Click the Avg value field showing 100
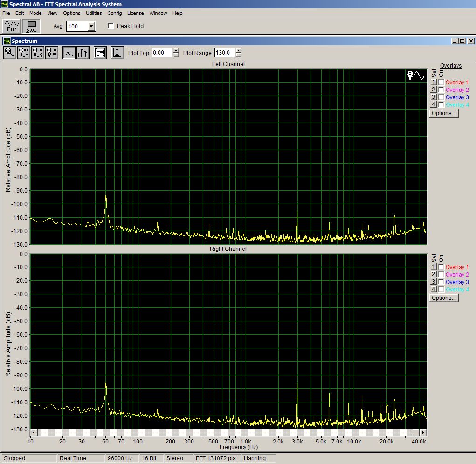 (77, 27)
